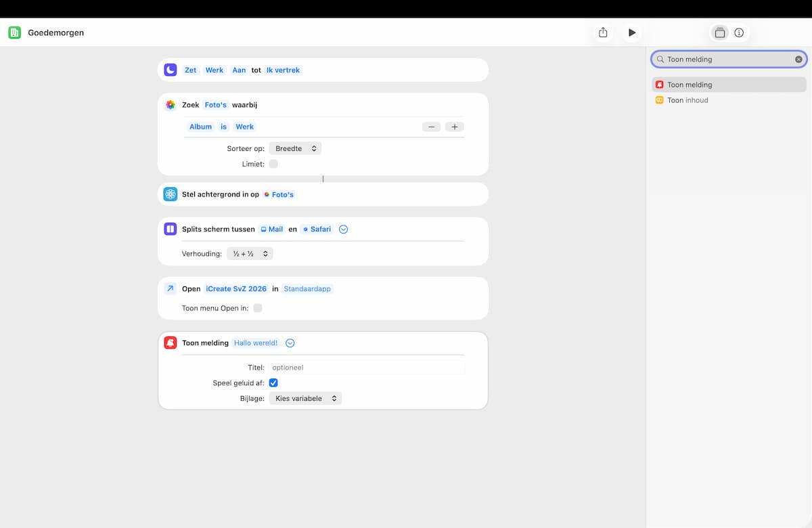This screenshot has height=528, width=812.
Task: Click the Focus moon icon in the first action
Action: 171,70
